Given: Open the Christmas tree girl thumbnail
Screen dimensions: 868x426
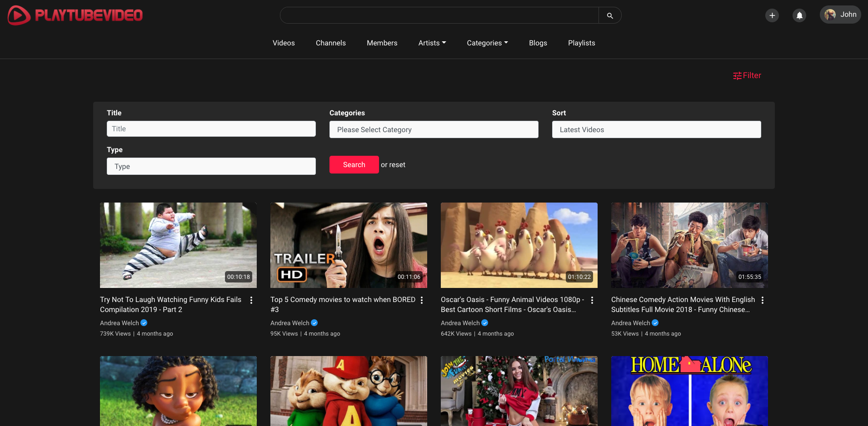Looking at the screenshot, I should (519, 391).
